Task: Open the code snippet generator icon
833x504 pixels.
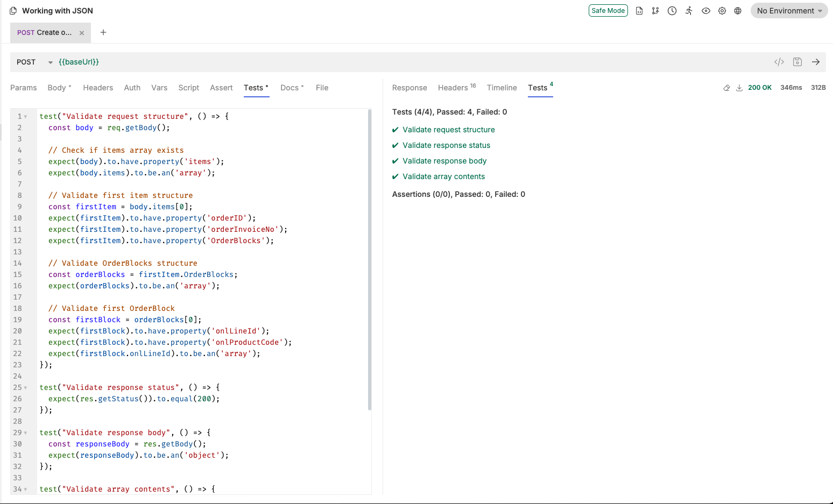Action: tap(779, 62)
